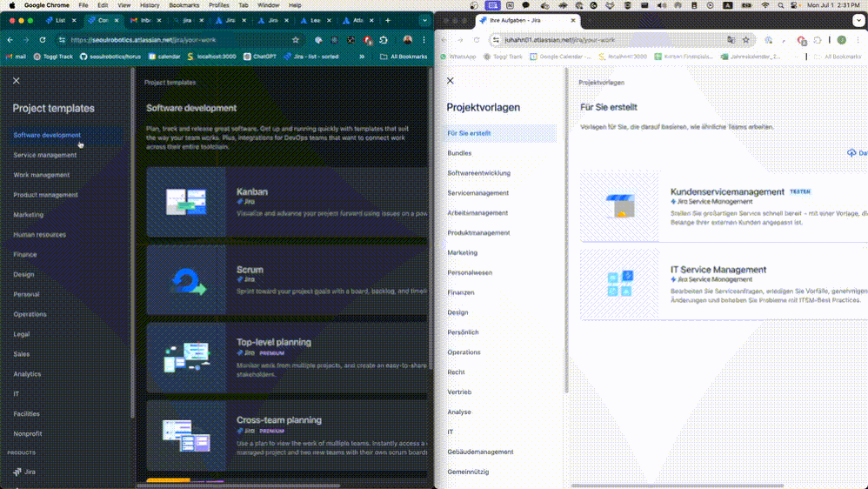Image resolution: width=868 pixels, height=489 pixels.
Task: Bookmark the page with the star icon in left window
Action: 296,40
